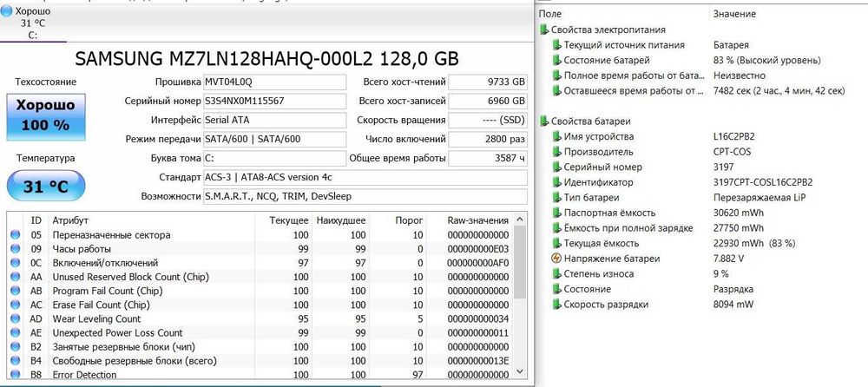
Task: Click the Хорошо 100 % health status button
Action: (46, 115)
